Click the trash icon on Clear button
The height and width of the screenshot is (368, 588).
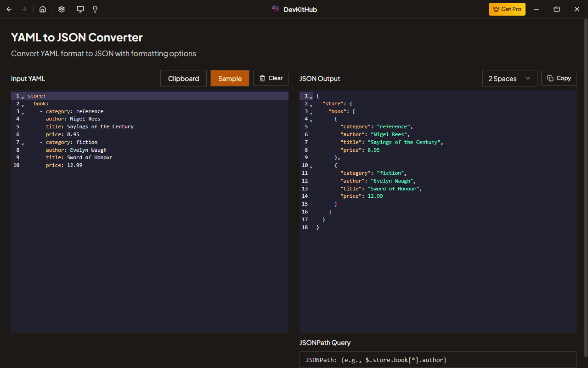pos(262,78)
